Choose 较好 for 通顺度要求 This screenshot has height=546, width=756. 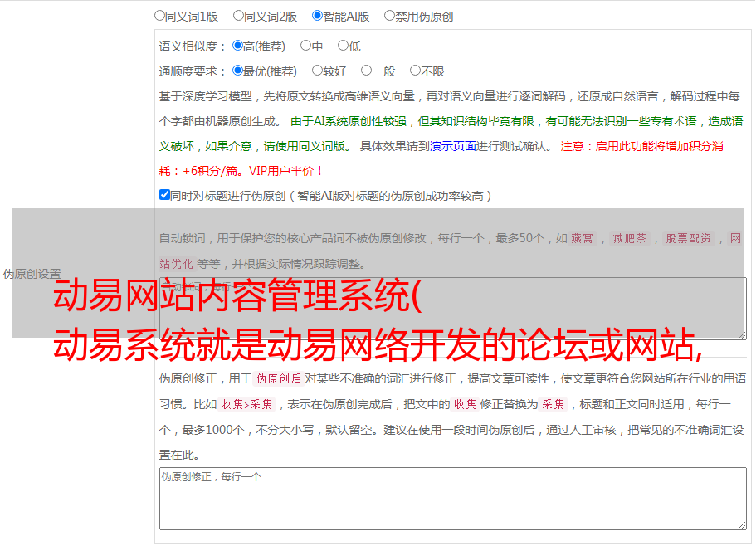[x=317, y=71]
